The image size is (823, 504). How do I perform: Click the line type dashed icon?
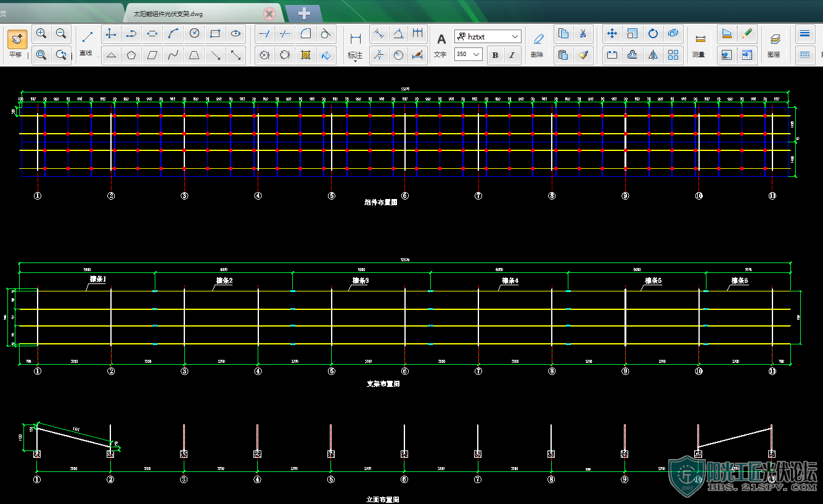[x=805, y=55]
